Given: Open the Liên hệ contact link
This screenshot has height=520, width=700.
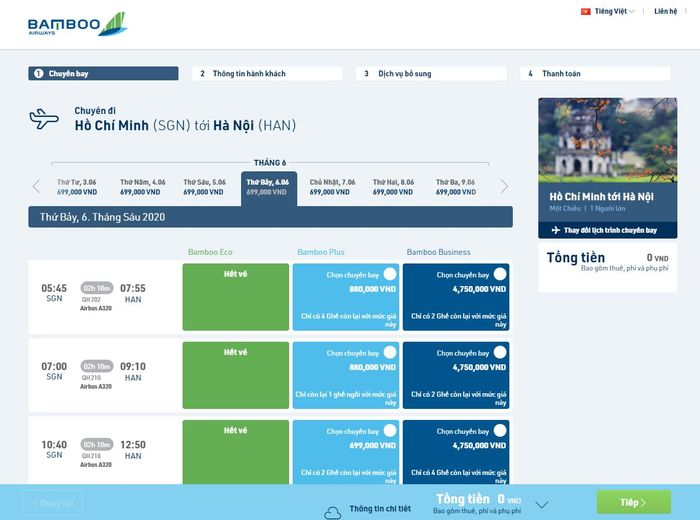Looking at the screenshot, I should click(x=665, y=12).
